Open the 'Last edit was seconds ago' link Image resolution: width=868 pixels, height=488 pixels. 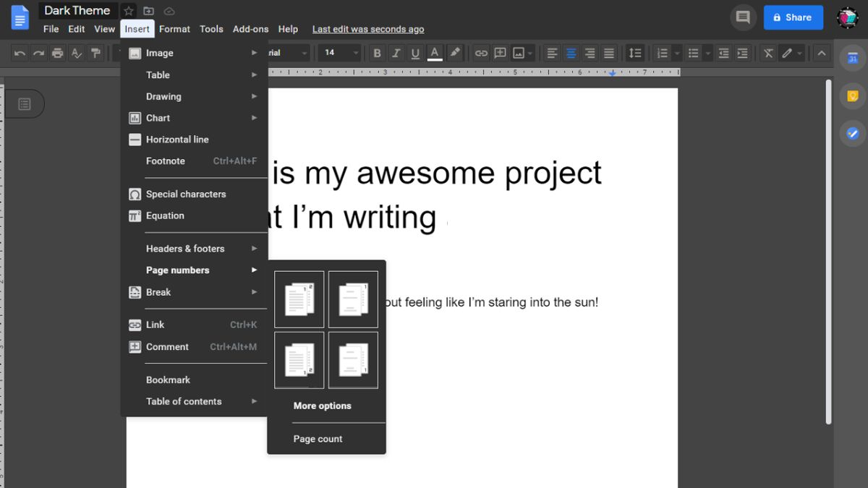368,29
